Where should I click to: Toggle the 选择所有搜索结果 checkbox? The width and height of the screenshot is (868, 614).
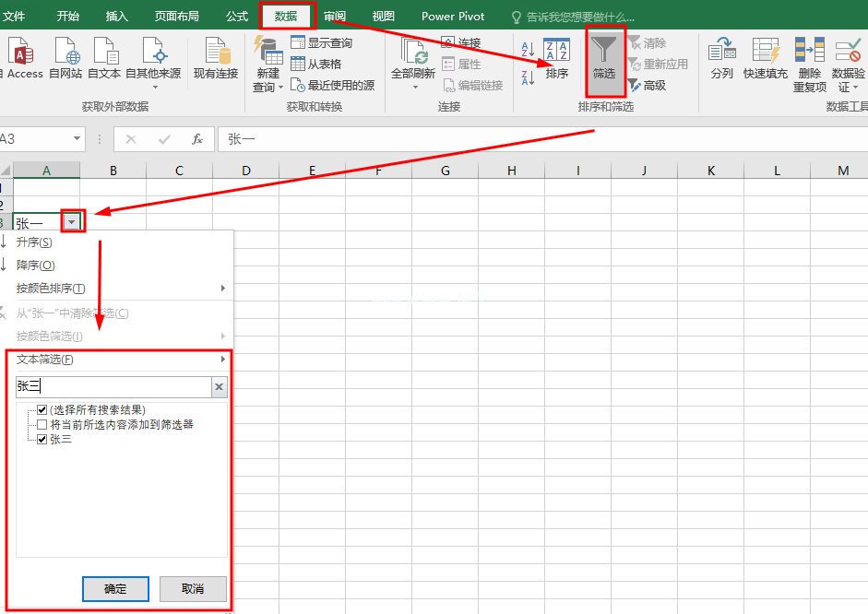click(x=42, y=409)
